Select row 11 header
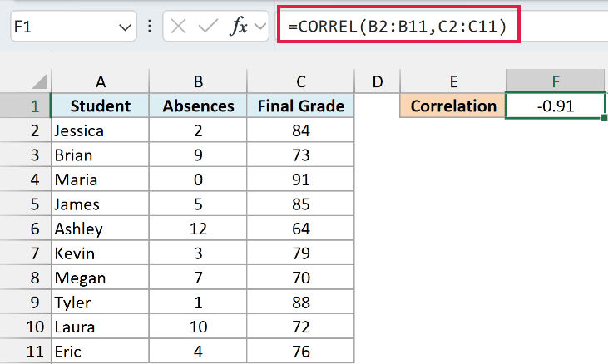 [26, 352]
